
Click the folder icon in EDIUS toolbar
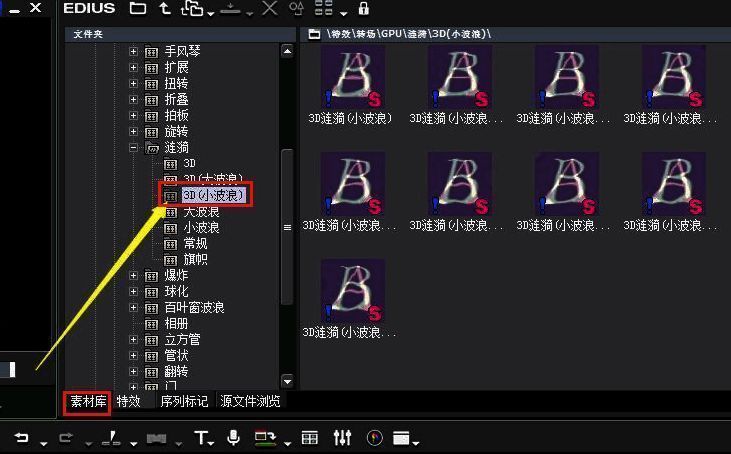tap(138, 8)
